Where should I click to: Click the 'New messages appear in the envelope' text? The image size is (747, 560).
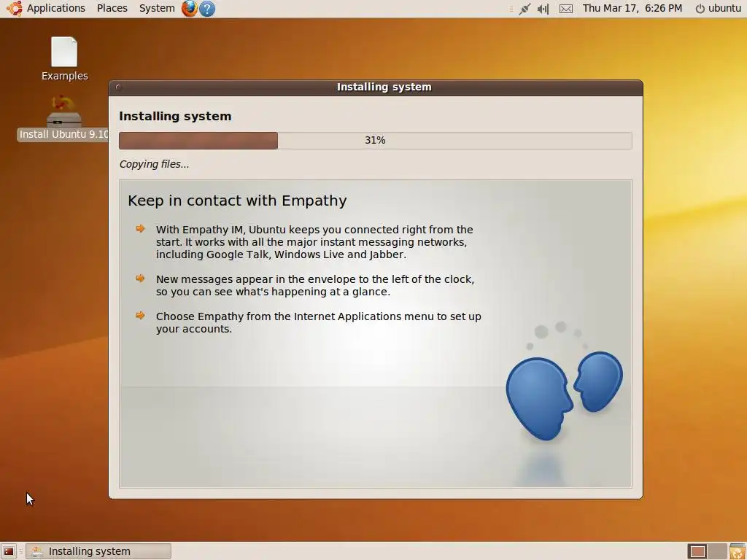(x=315, y=285)
